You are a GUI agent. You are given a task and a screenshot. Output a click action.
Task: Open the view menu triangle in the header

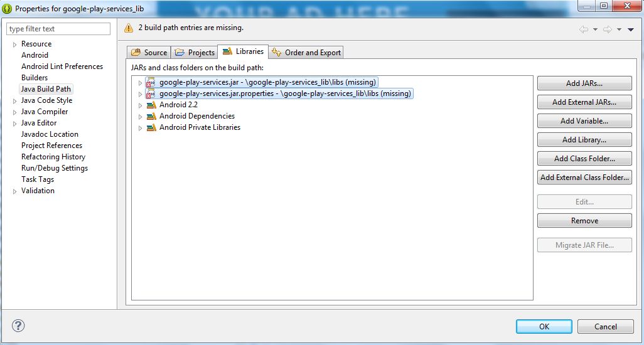[630, 29]
